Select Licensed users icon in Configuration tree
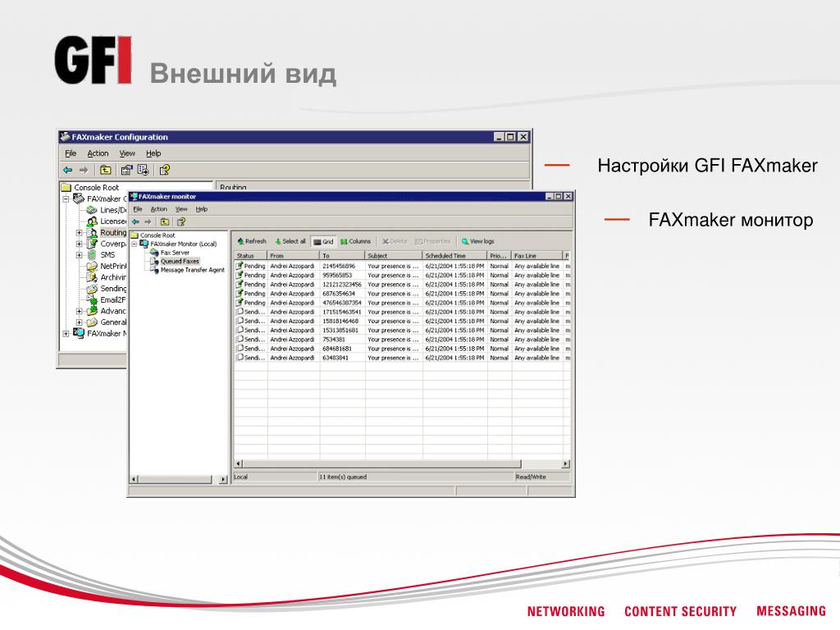The image size is (840, 630). [92, 221]
